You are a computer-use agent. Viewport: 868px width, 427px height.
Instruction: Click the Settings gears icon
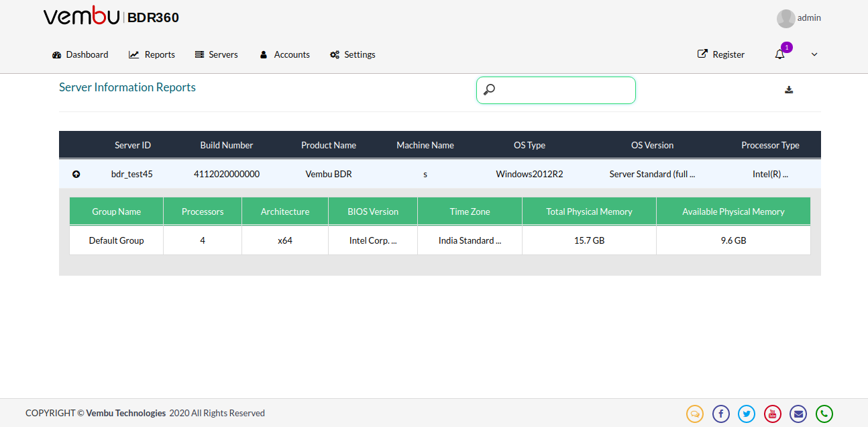tap(335, 54)
